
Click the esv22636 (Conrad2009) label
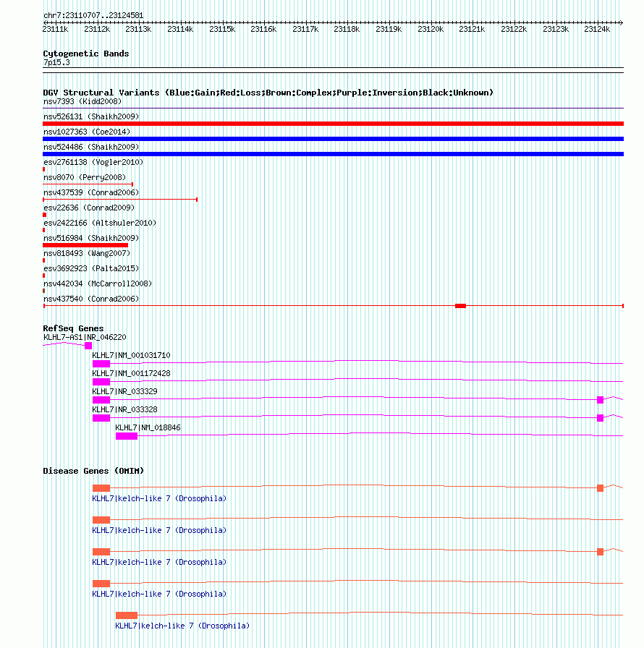tap(89, 208)
